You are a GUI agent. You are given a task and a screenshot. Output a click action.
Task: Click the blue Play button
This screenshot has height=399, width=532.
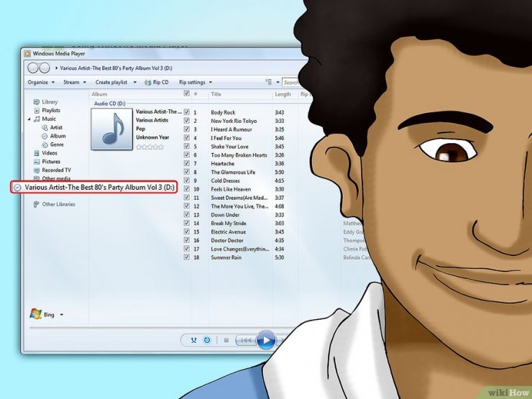tap(266, 340)
